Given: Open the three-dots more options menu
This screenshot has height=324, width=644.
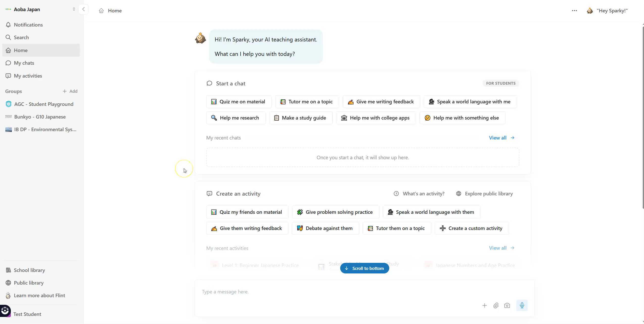Looking at the screenshot, I should tap(574, 11).
